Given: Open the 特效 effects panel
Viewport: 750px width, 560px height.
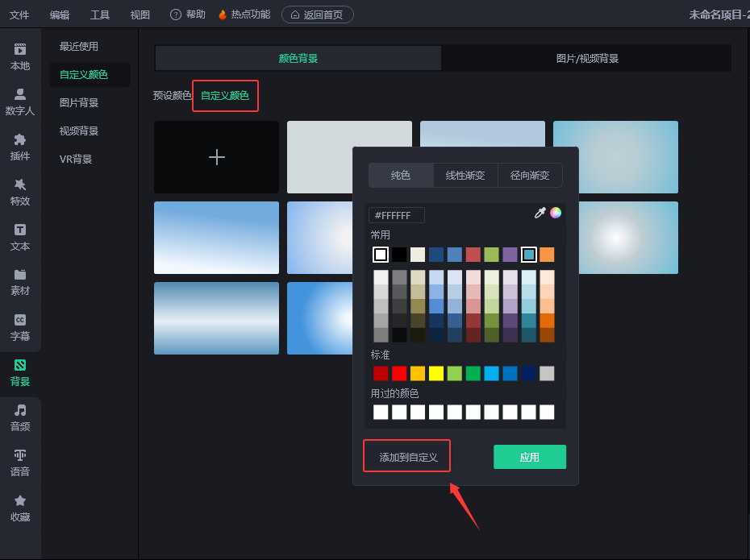Looking at the screenshot, I should coord(20,192).
